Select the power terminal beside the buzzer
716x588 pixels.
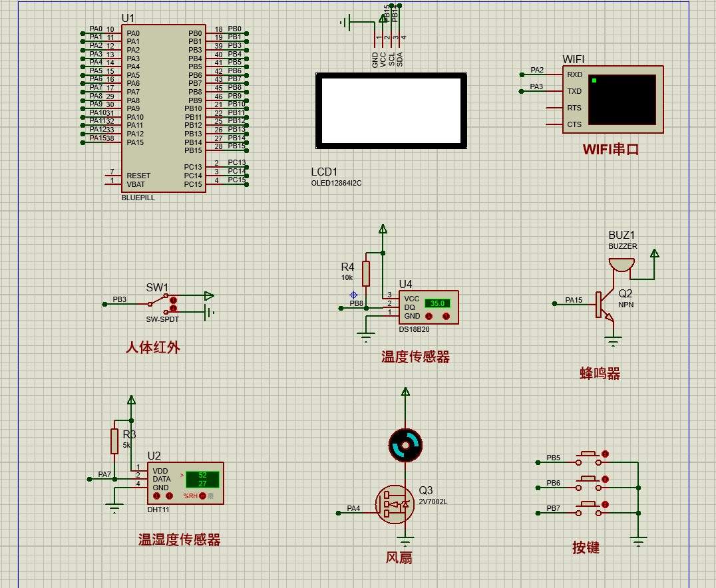(x=654, y=253)
